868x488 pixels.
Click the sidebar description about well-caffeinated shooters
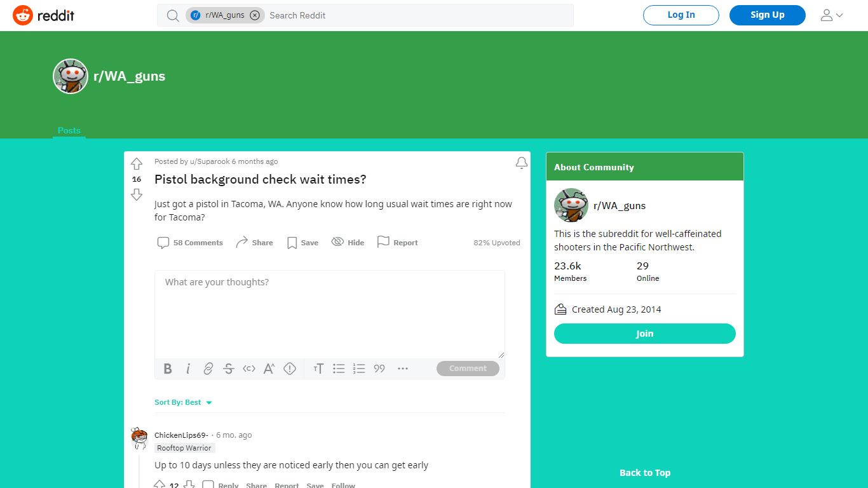[x=638, y=240]
